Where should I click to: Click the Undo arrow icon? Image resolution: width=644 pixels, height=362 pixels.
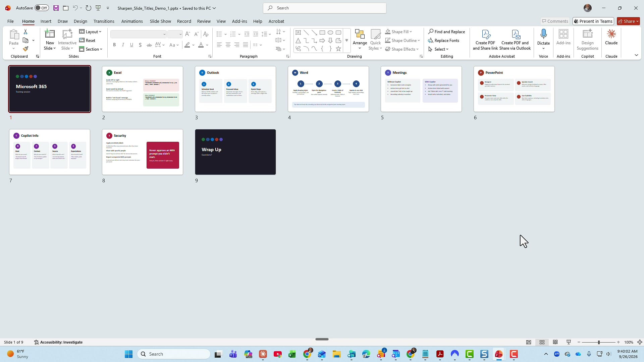click(75, 8)
